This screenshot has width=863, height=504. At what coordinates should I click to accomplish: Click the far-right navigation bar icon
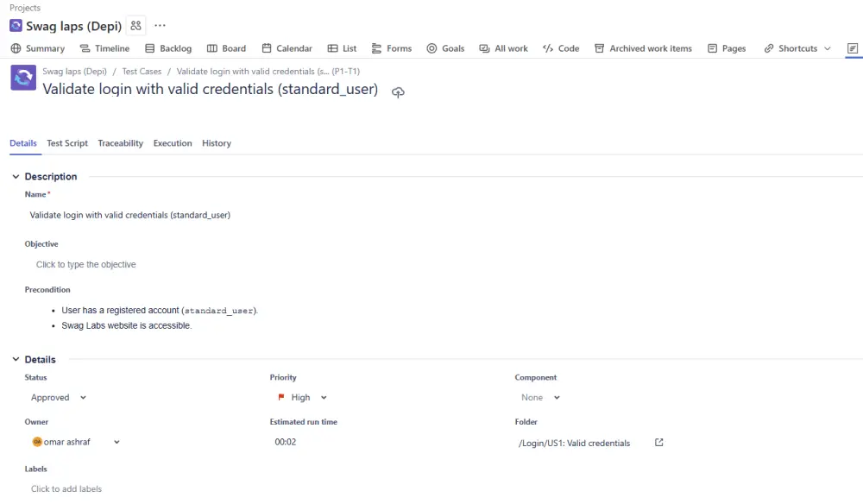coord(853,48)
